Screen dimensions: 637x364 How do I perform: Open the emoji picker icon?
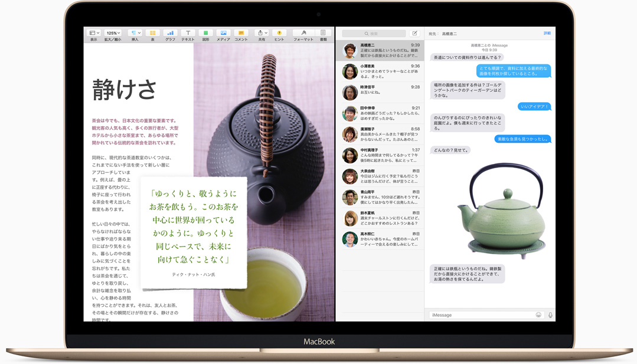click(x=538, y=315)
